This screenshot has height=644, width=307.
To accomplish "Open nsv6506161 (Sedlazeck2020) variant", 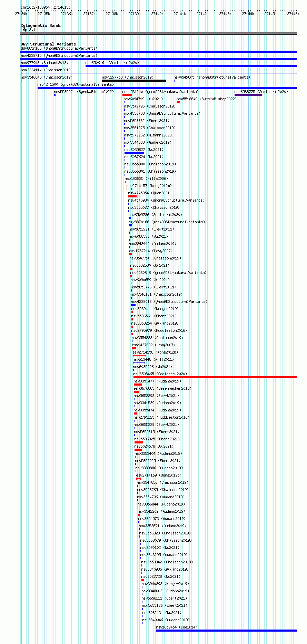I will tap(112, 63).
